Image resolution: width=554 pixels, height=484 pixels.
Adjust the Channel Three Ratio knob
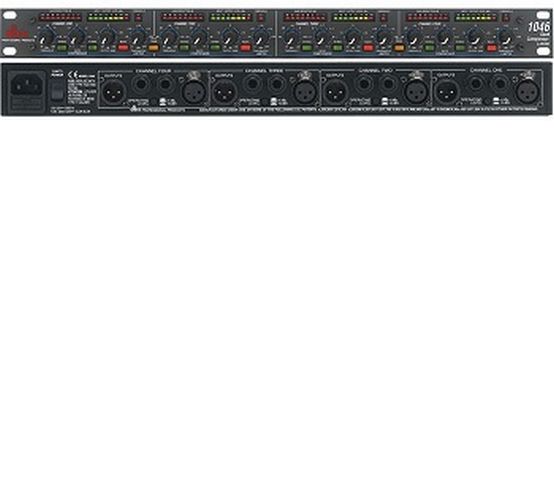point(322,36)
